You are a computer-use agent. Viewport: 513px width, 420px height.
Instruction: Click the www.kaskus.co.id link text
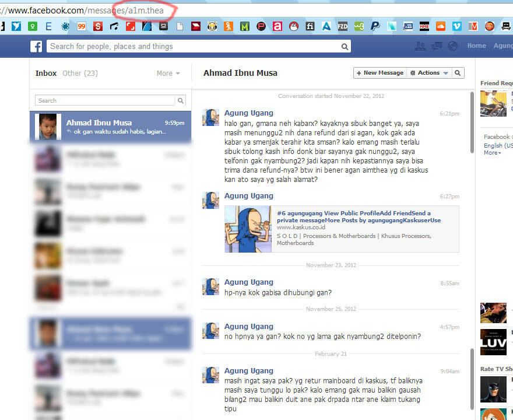(301, 227)
